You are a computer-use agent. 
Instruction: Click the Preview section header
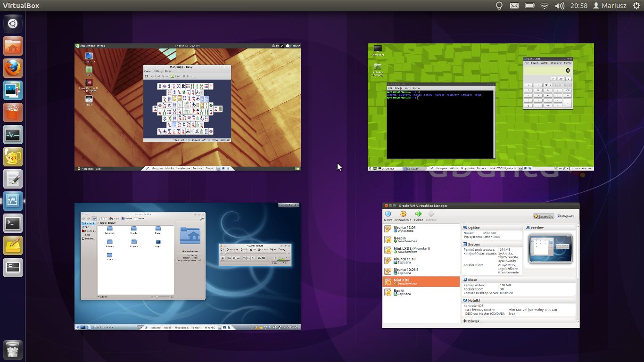click(550, 228)
